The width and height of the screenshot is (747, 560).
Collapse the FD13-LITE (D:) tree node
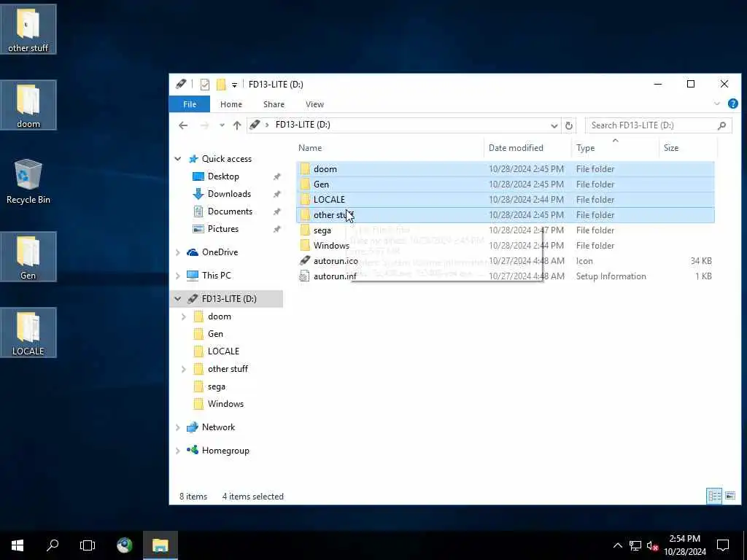pyautogui.click(x=178, y=299)
